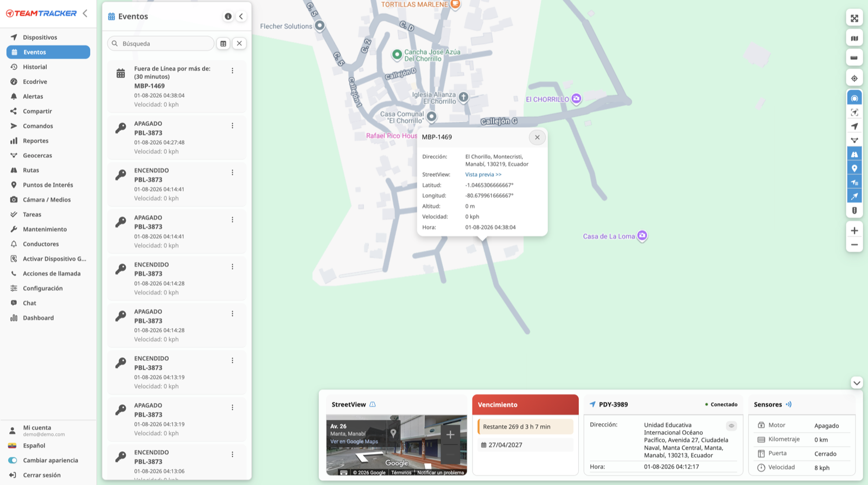Open options for APAGADO 04:14:41 event
The height and width of the screenshot is (485, 868).
(x=232, y=220)
